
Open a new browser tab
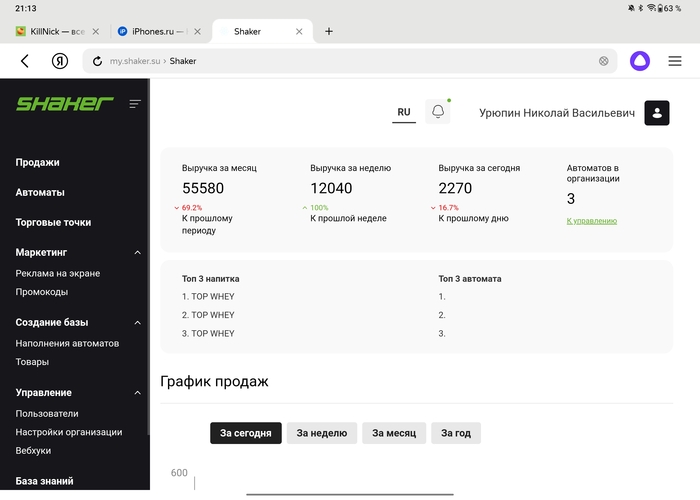[329, 31]
